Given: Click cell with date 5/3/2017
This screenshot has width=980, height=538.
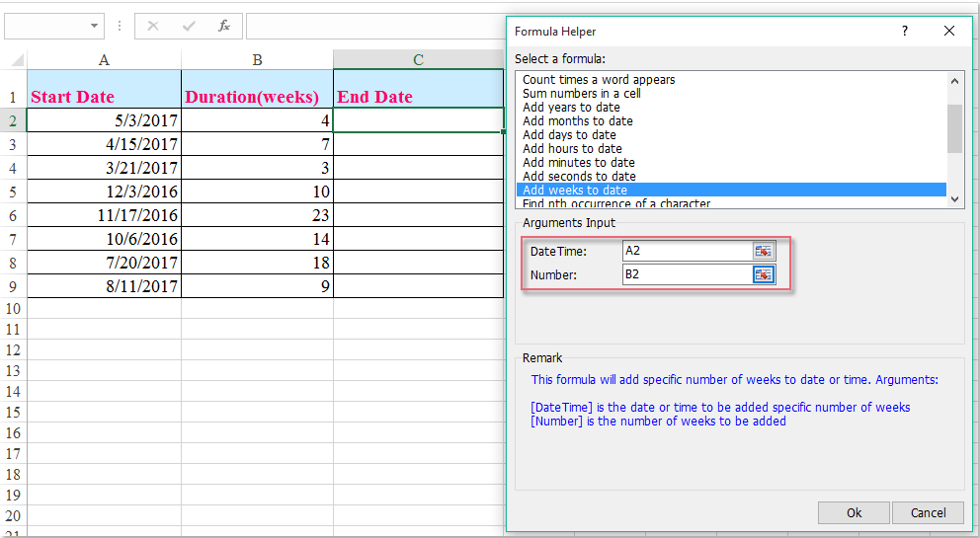Looking at the screenshot, I should (105, 120).
